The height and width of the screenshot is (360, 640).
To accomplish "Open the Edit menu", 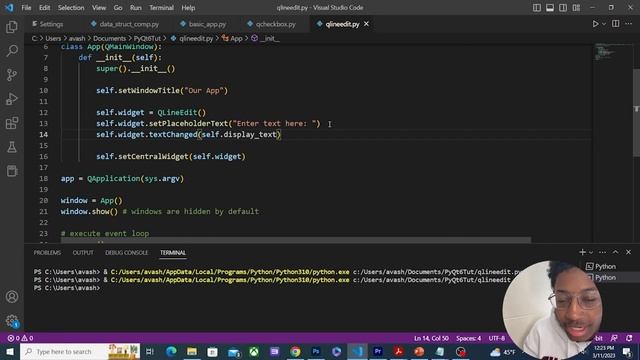I will (x=44, y=8).
